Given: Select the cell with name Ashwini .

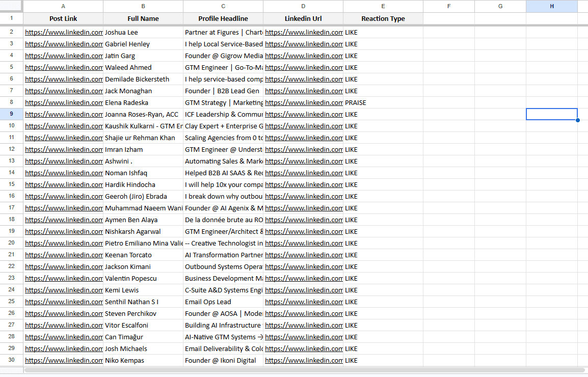Looking at the screenshot, I should click(143, 161).
